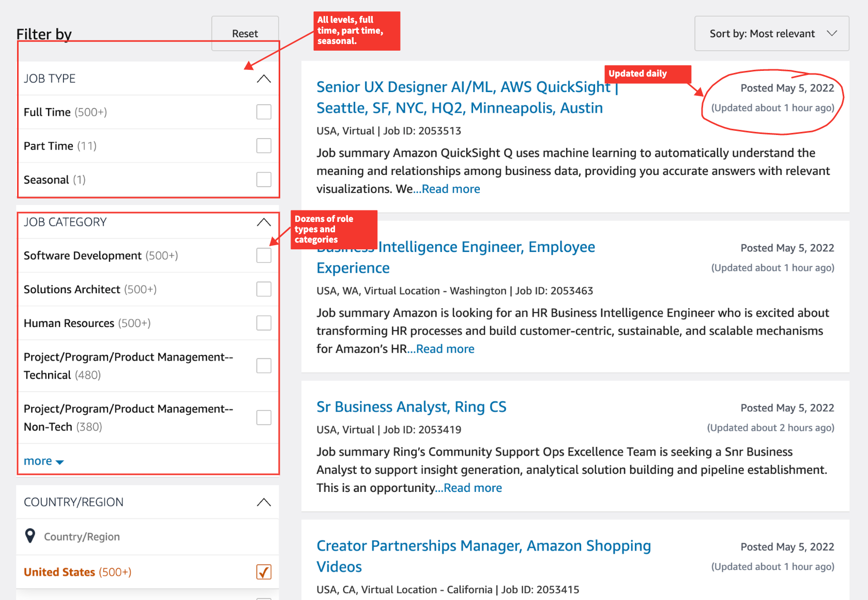Click the Solutions Architect (500+) label
The width and height of the screenshot is (868, 600).
[x=90, y=289]
